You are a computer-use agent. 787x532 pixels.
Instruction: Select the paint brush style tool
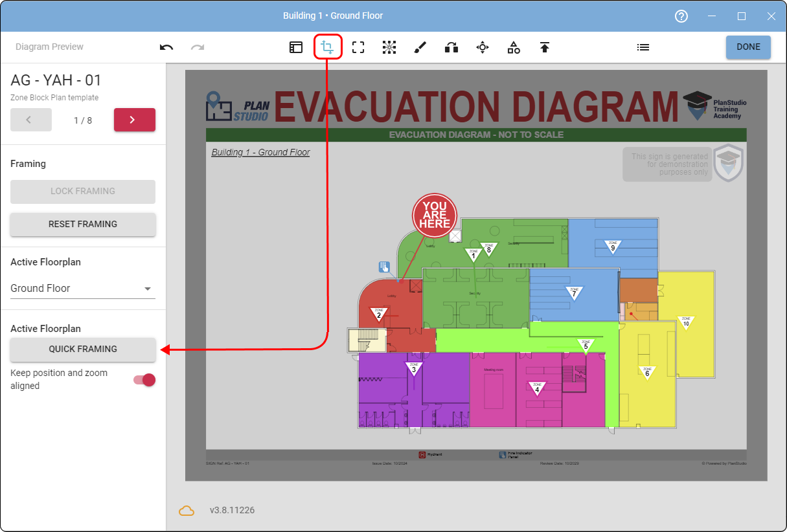[420, 47]
